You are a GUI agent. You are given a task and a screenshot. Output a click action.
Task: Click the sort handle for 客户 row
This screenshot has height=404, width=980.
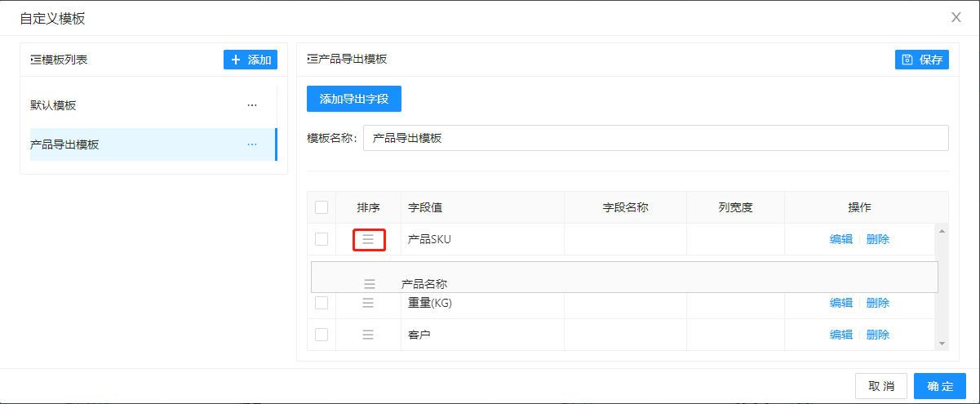point(368,335)
